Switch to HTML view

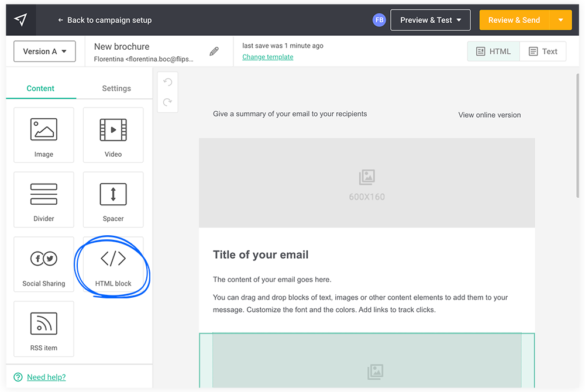tap(493, 51)
